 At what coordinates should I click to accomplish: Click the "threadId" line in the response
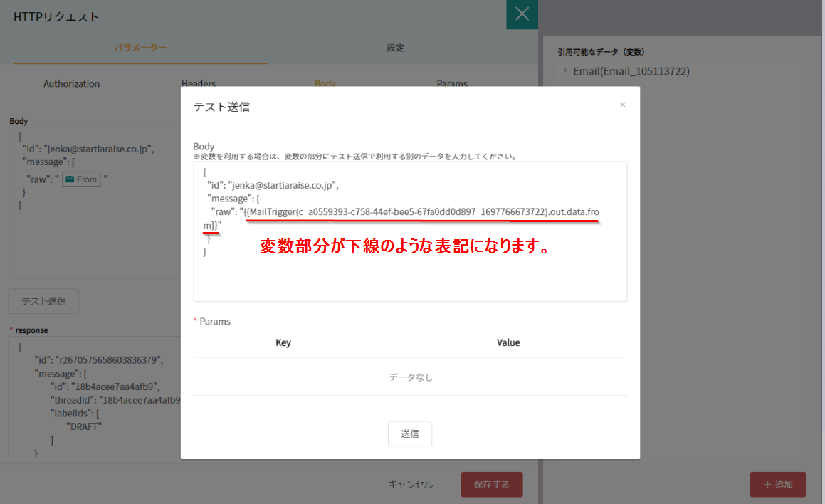pos(115,400)
